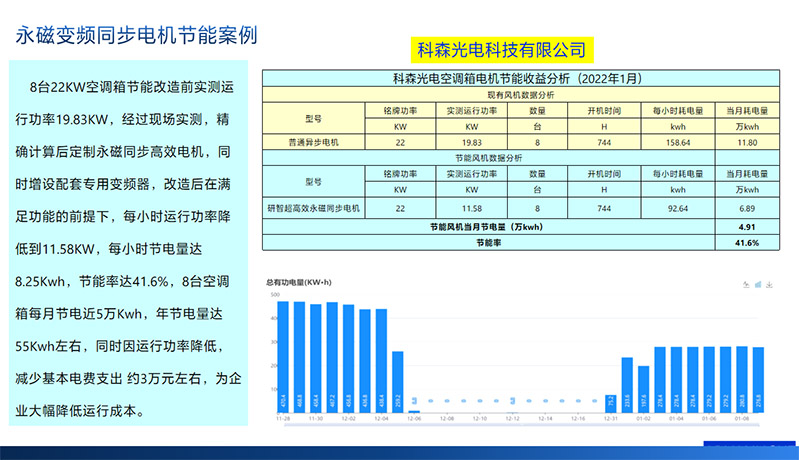Click the 75.2 bar at 12-31
The width and height of the screenshot is (799, 460).
(610, 403)
